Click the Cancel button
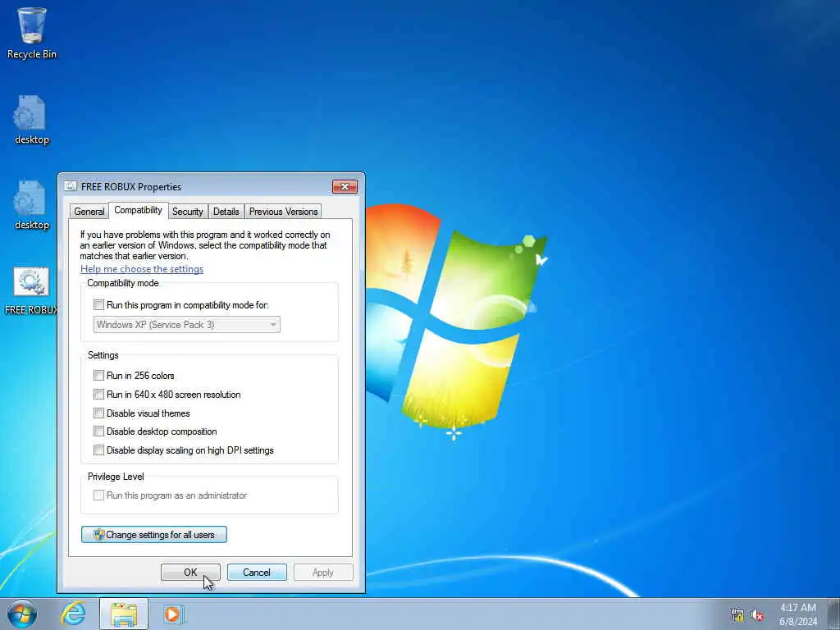The width and height of the screenshot is (840, 630). point(257,572)
